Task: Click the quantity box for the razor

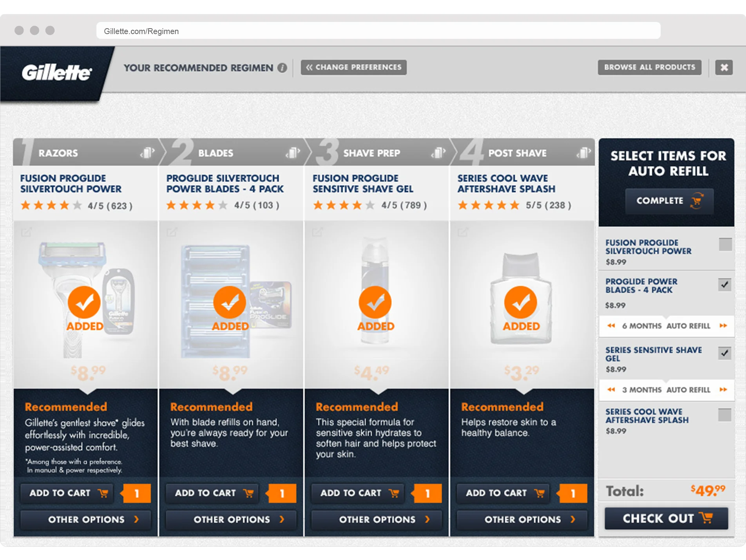Action: (137, 493)
